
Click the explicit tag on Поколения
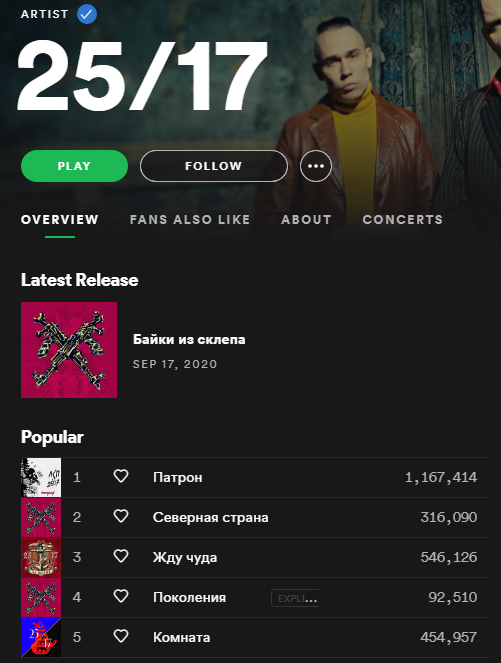click(295, 598)
